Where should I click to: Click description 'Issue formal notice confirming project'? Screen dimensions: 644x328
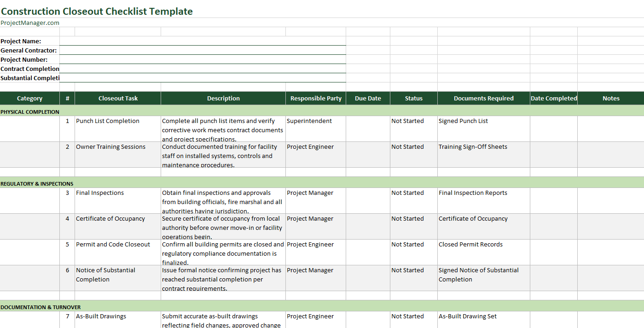pyautogui.click(x=223, y=278)
